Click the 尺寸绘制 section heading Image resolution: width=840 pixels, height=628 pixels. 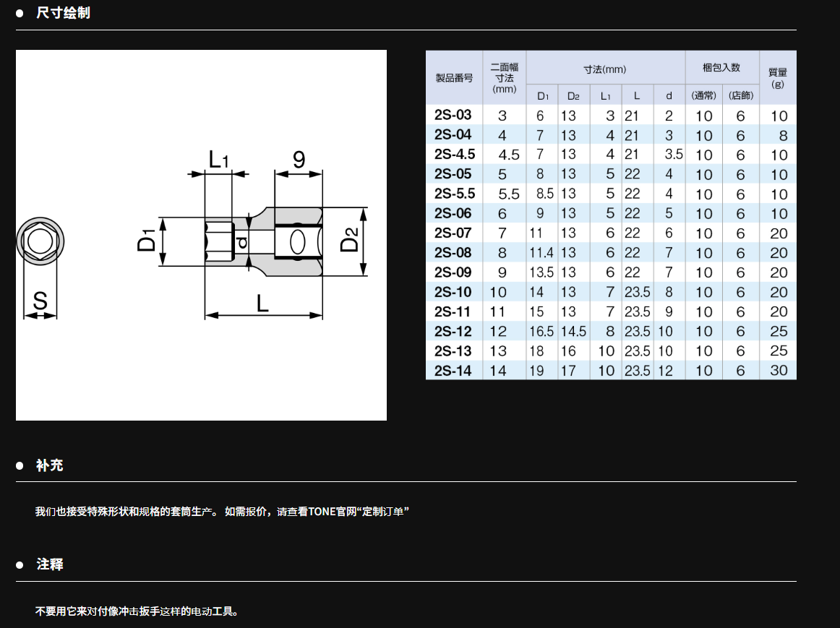(x=63, y=13)
